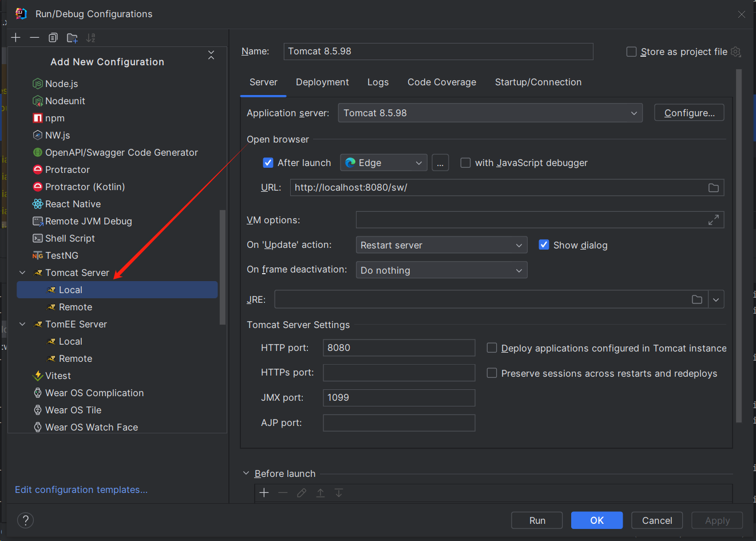Image resolution: width=756 pixels, height=541 pixels.
Task: Click the create new folder icon
Action: point(72,38)
